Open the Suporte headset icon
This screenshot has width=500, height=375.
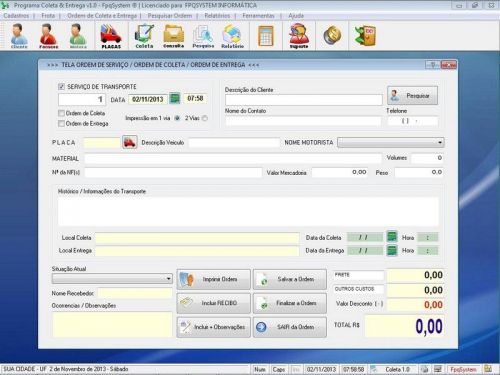click(299, 36)
